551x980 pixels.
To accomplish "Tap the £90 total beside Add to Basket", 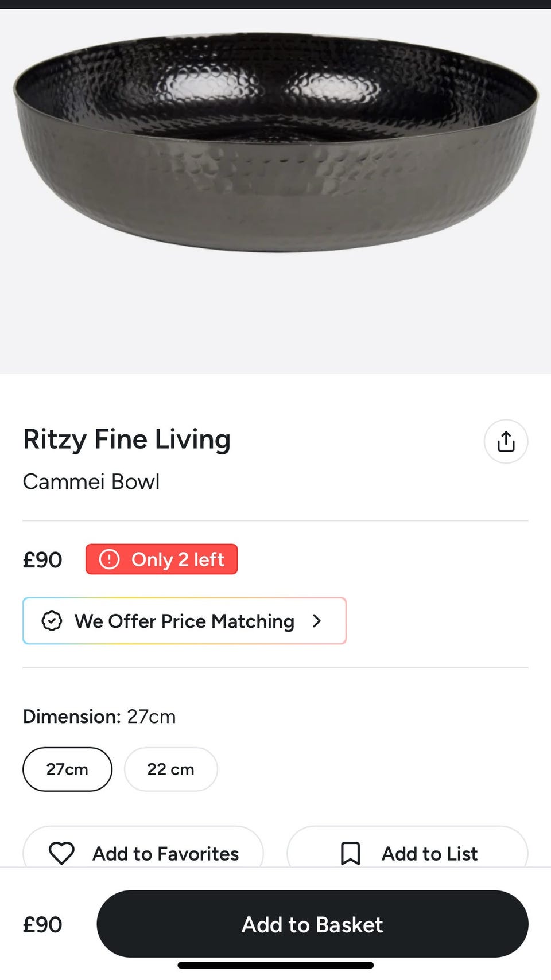I will (42, 924).
